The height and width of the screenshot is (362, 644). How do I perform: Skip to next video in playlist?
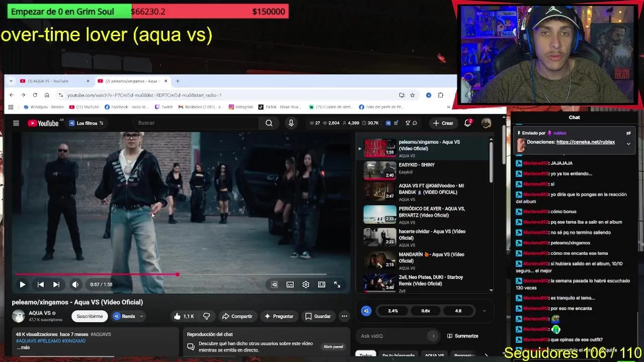[56, 285]
